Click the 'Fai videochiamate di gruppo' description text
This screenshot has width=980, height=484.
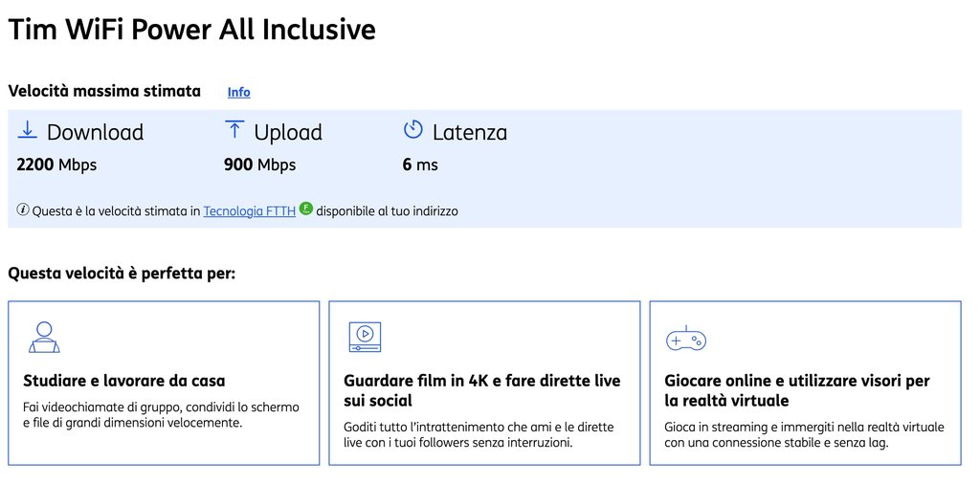[161, 415]
